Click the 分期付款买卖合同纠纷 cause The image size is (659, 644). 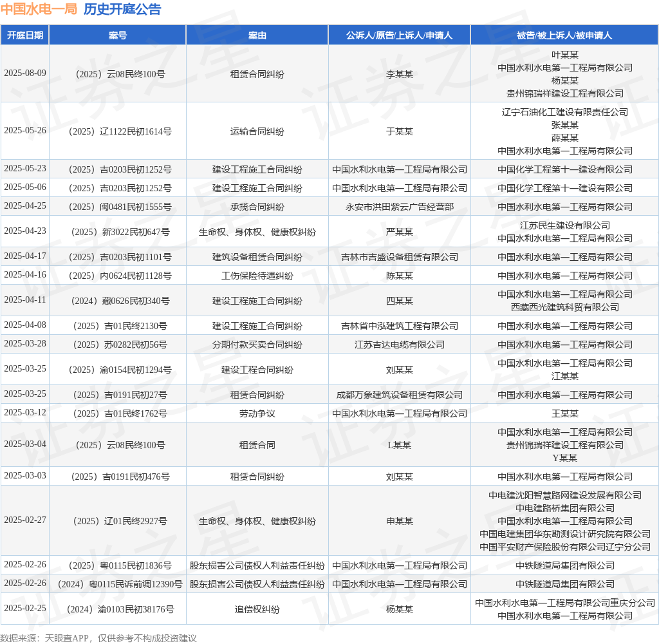(257, 345)
